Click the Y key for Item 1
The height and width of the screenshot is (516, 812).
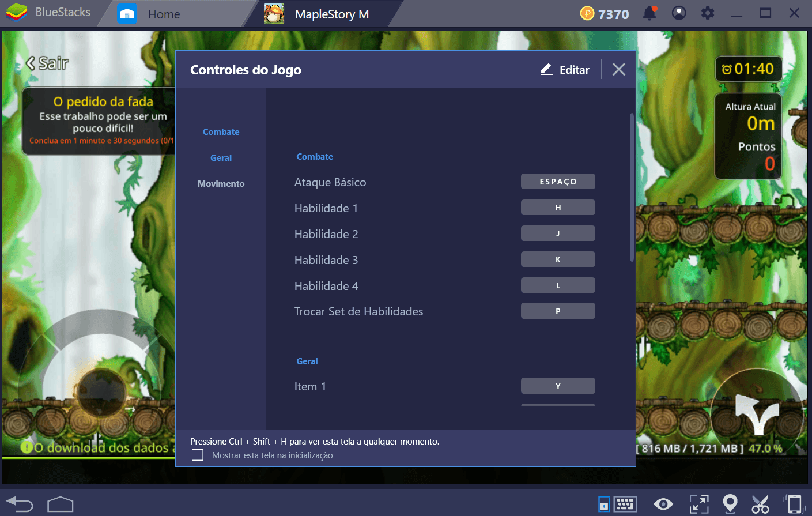[558, 386]
